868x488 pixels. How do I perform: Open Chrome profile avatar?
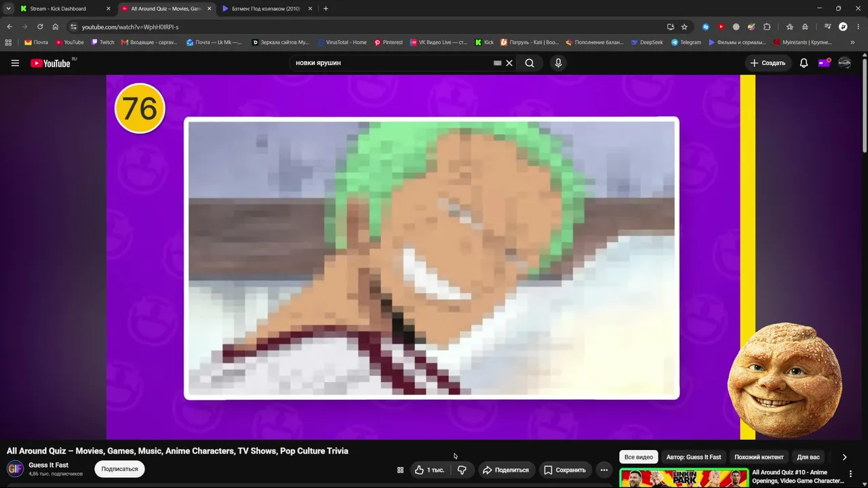point(843,26)
